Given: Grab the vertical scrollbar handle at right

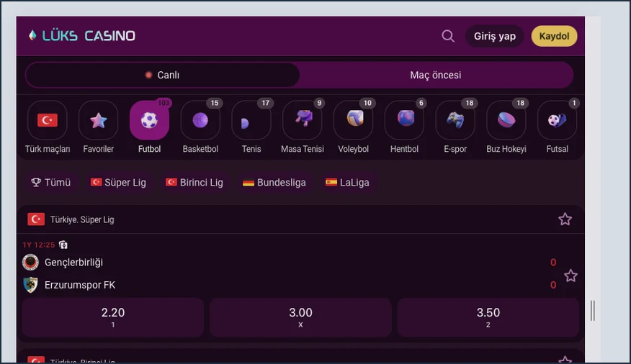Looking at the screenshot, I should (x=592, y=310).
